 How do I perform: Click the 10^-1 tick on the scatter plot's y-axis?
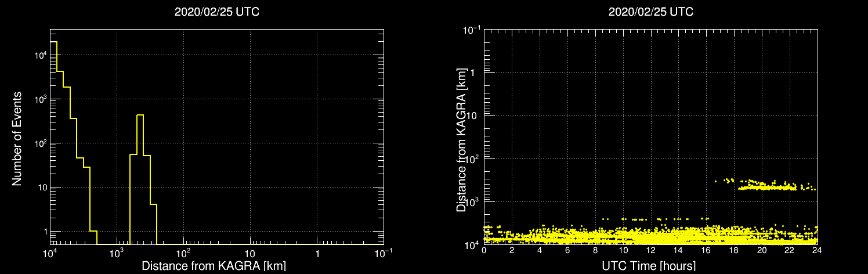(472, 29)
